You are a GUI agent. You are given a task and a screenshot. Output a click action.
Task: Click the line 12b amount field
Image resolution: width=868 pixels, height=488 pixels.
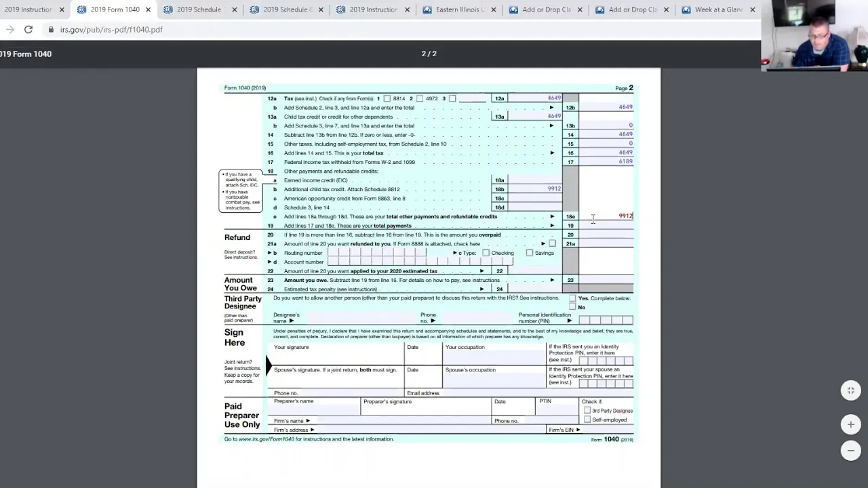click(606, 107)
